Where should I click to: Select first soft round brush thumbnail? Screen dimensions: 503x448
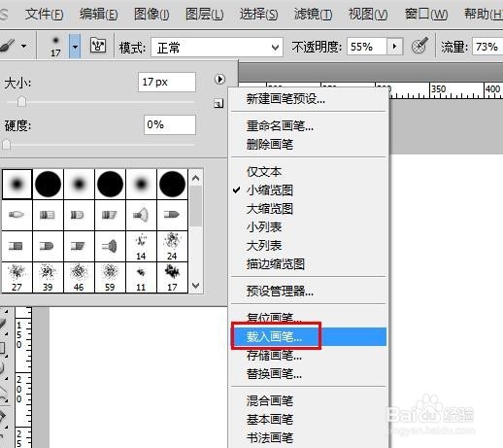(17, 184)
